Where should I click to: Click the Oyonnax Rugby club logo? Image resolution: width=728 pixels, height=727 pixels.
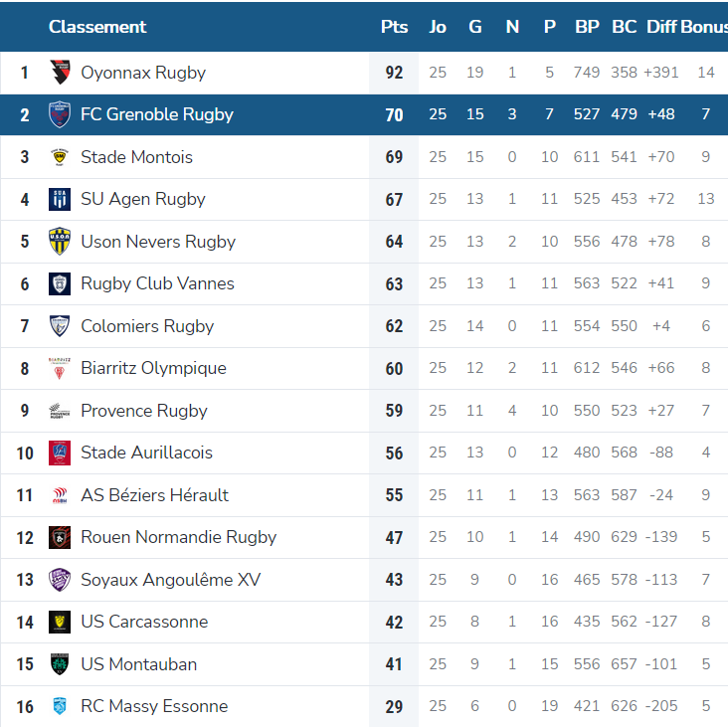pos(60,73)
